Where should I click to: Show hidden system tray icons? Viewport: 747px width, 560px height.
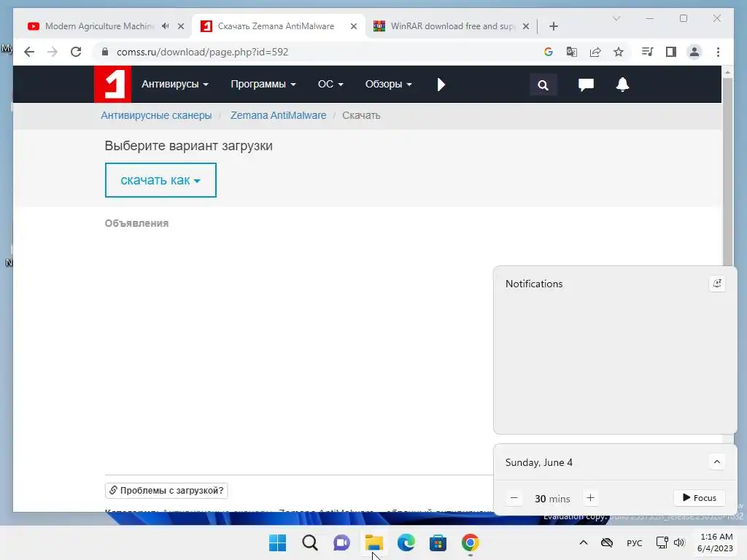583,542
